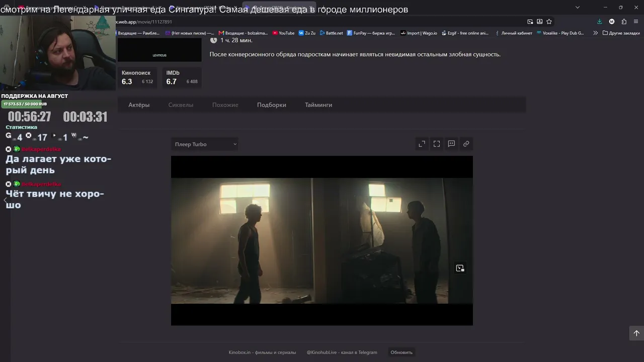Open the '(Нет новых писем)' mail bookmark
Viewport: 644px width, 362px height.
(189, 33)
